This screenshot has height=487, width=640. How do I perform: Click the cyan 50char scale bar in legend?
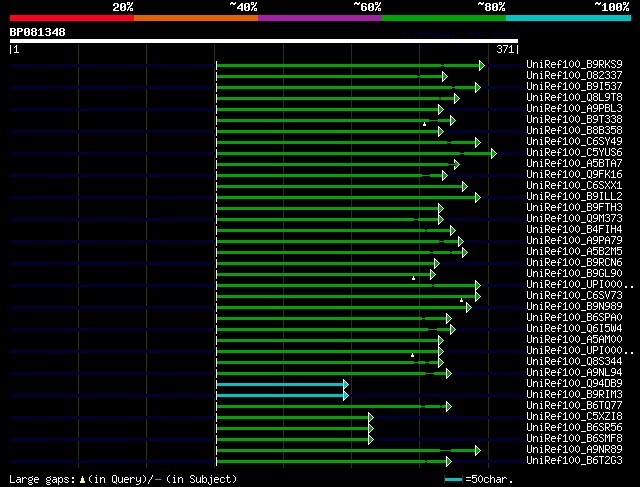453,480
